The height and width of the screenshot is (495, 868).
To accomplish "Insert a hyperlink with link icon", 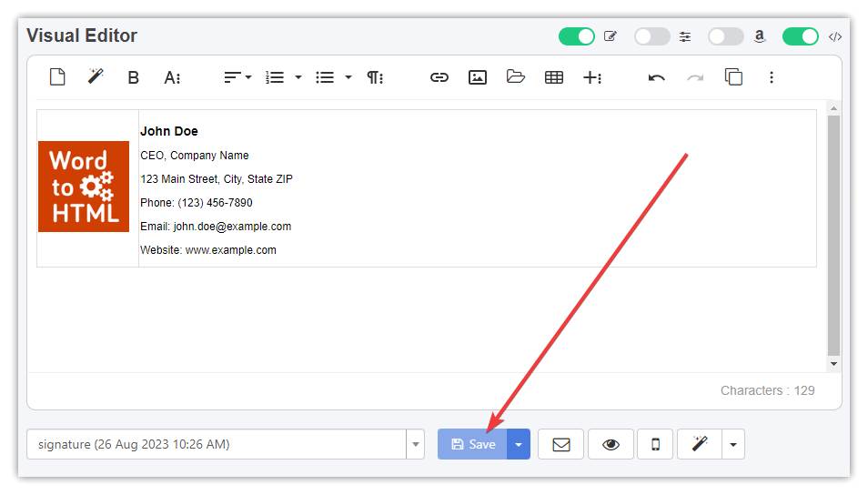I will [439, 77].
